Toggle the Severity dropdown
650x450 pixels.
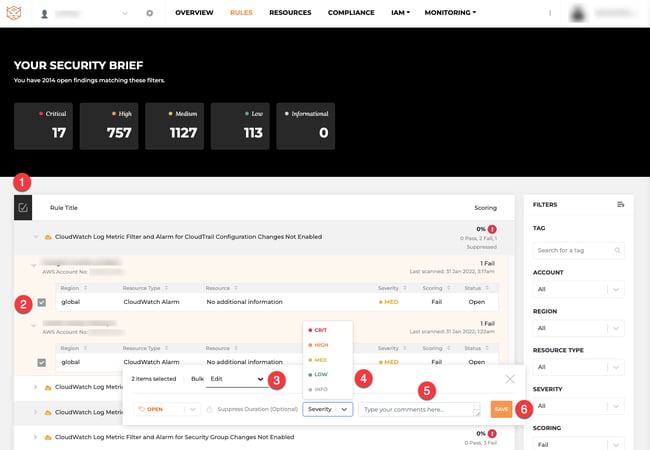(x=327, y=409)
